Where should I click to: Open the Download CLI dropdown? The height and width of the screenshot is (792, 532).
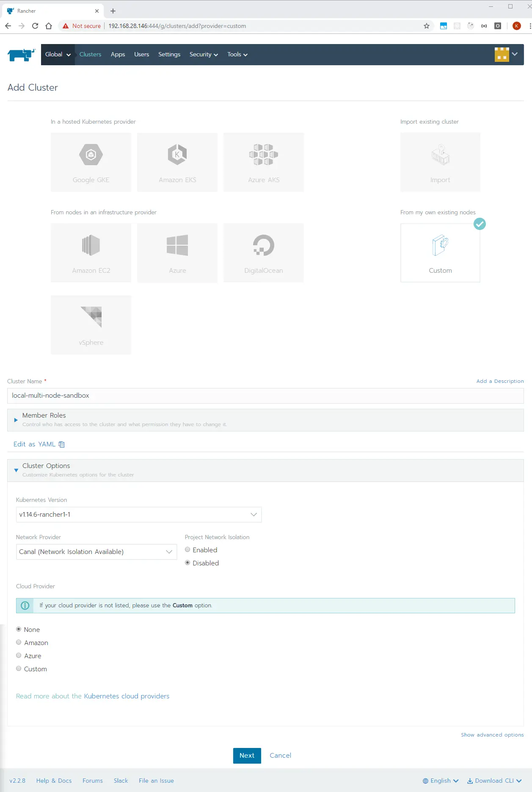coord(494,781)
